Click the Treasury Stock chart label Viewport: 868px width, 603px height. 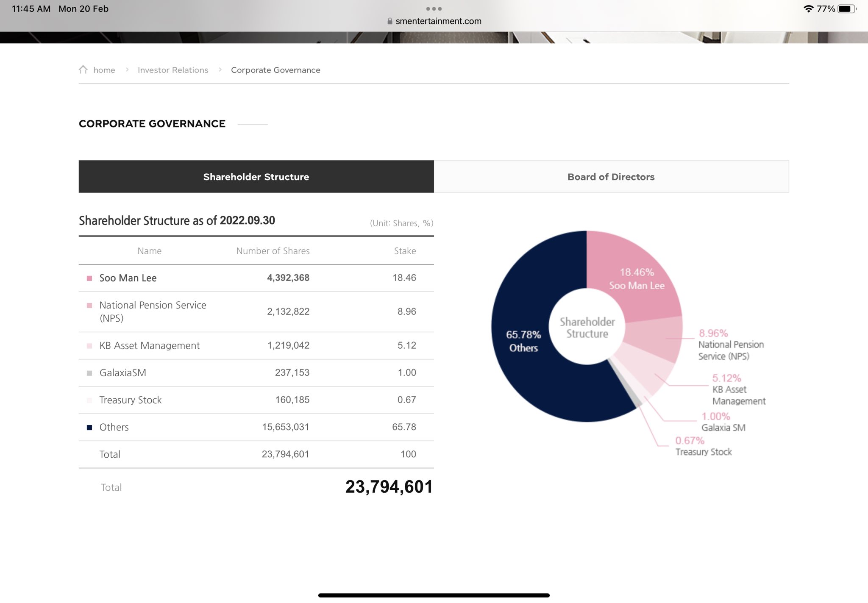coord(703,452)
